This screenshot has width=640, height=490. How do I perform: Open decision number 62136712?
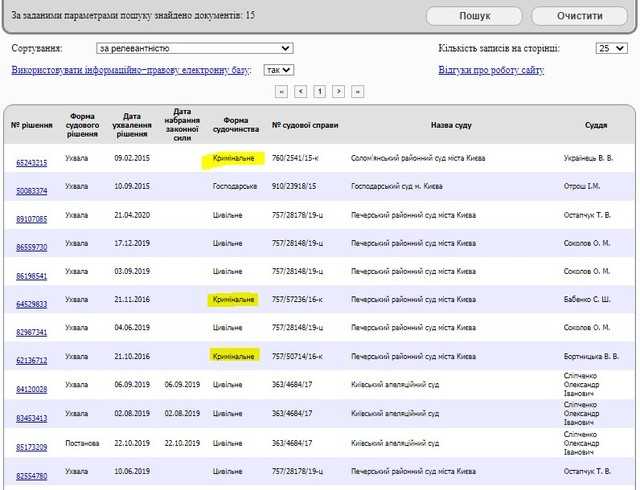pyautogui.click(x=31, y=359)
